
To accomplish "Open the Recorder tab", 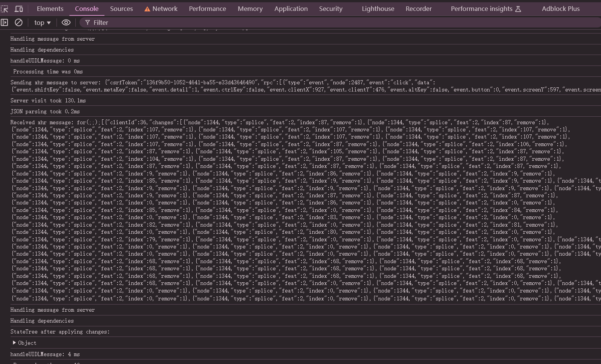I will (x=419, y=9).
